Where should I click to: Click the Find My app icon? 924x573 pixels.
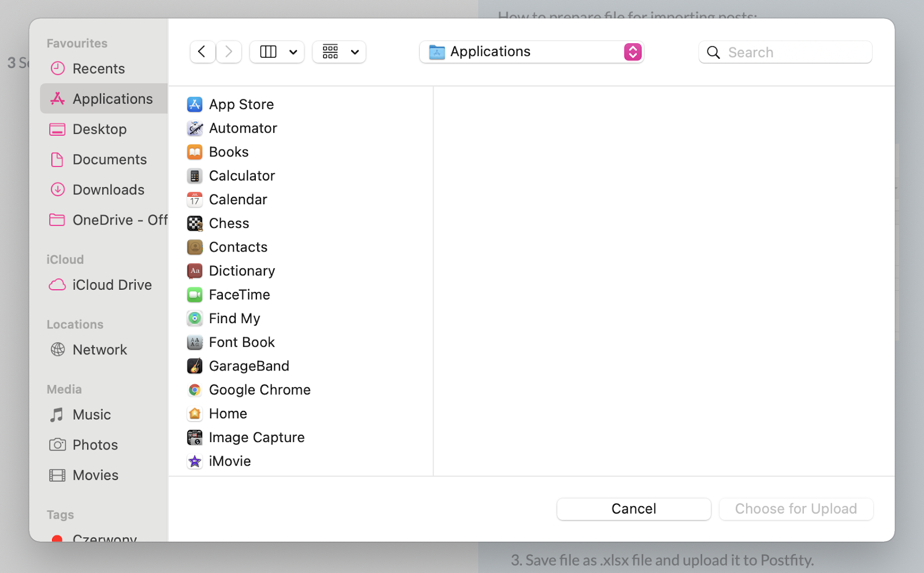195,319
